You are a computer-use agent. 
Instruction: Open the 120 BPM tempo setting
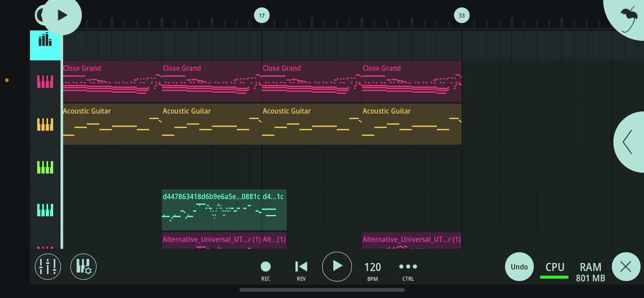click(x=373, y=271)
